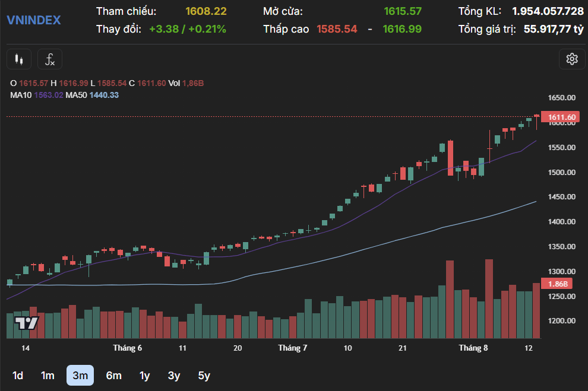Image resolution: width=588 pixels, height=391 pixels.
Task: Switch to the 5y timeframe
Action: (204, 375)
